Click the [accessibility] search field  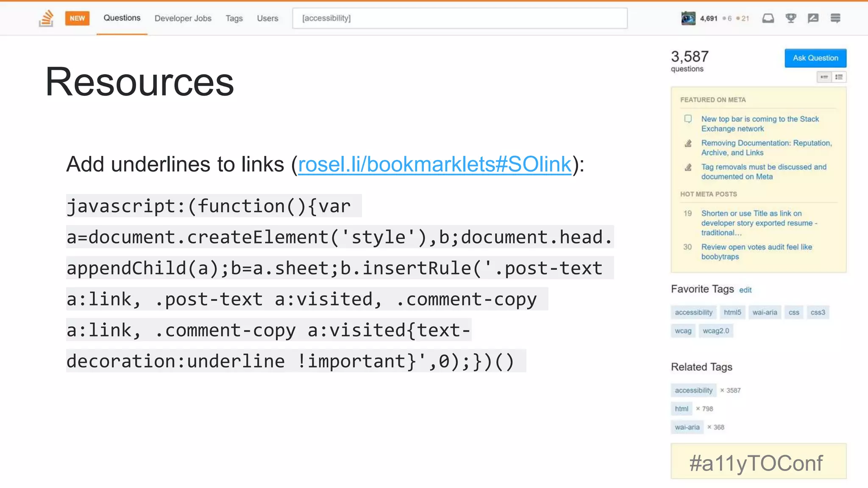point(460,18)
